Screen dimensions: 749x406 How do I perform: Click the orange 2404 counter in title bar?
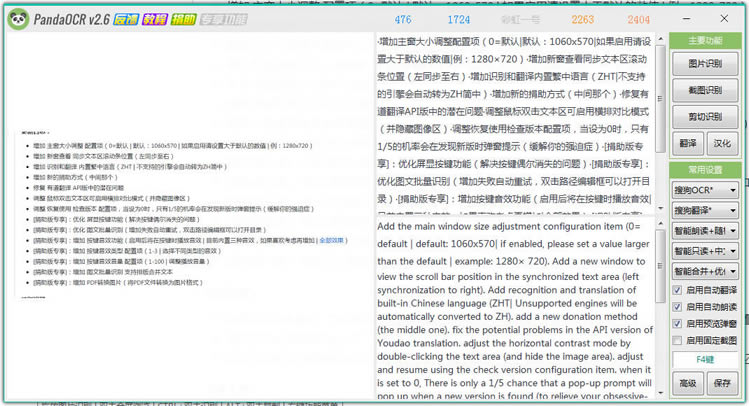pos(639,20)
